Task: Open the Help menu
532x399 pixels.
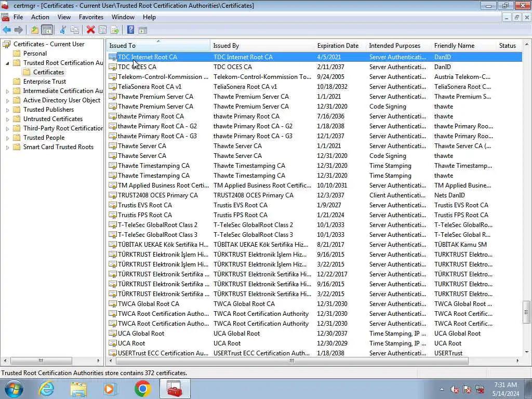Action: [x=149, y=17]
